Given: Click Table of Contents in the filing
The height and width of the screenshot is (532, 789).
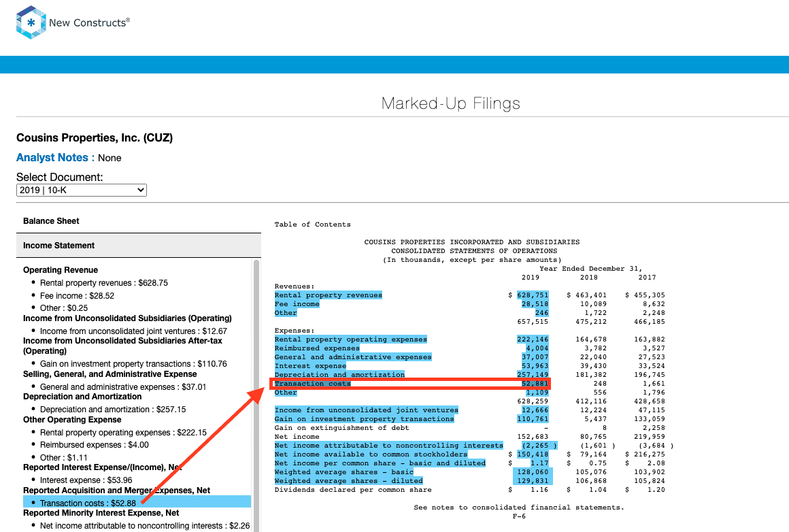Looking at the screenshot, I should point(312,225).
